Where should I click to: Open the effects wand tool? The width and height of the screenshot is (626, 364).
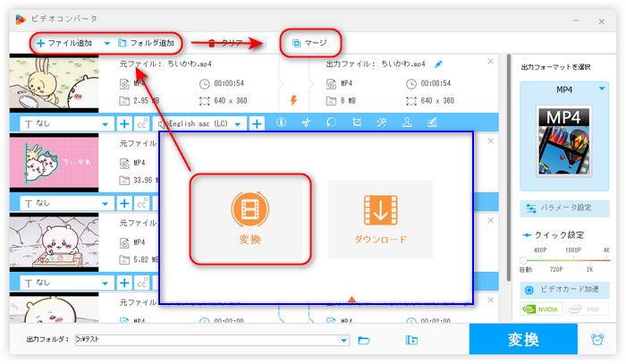[382, 123]
